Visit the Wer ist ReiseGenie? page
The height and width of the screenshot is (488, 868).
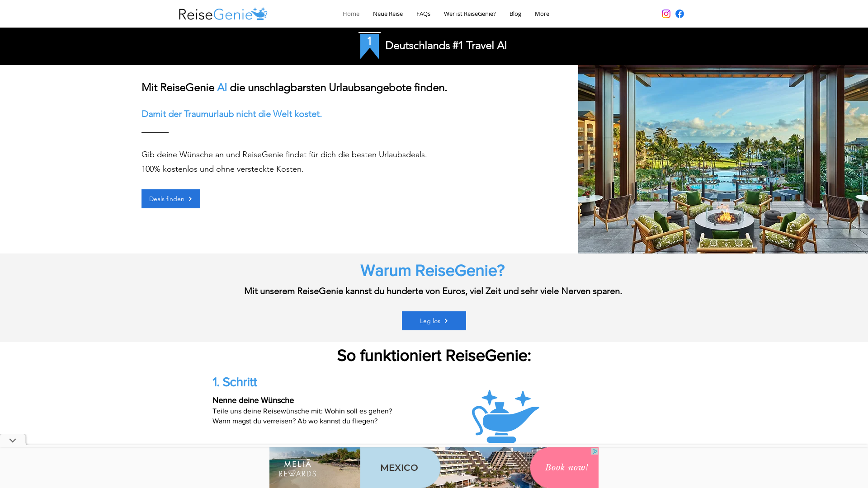[x=469, y=14]
